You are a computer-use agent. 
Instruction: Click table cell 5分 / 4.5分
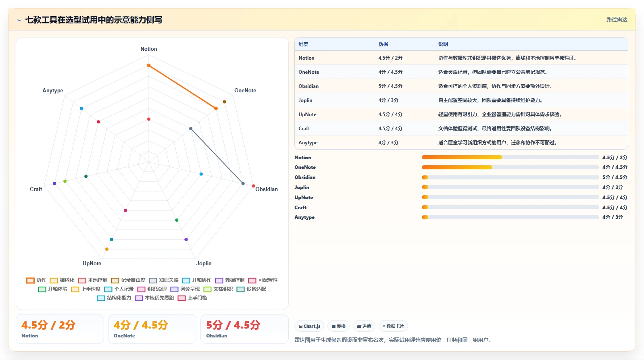[390, 86]
